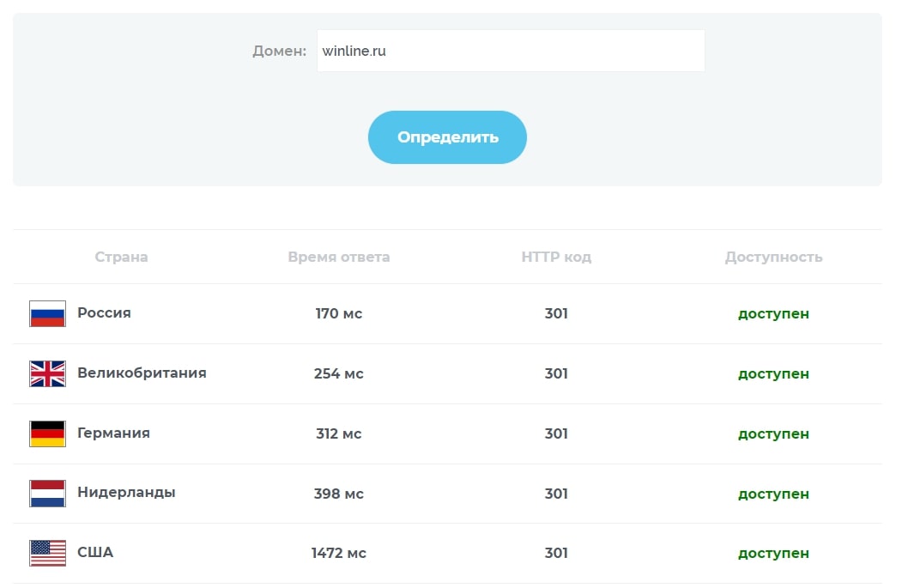Select the HTTP код column header

point(556,257)
